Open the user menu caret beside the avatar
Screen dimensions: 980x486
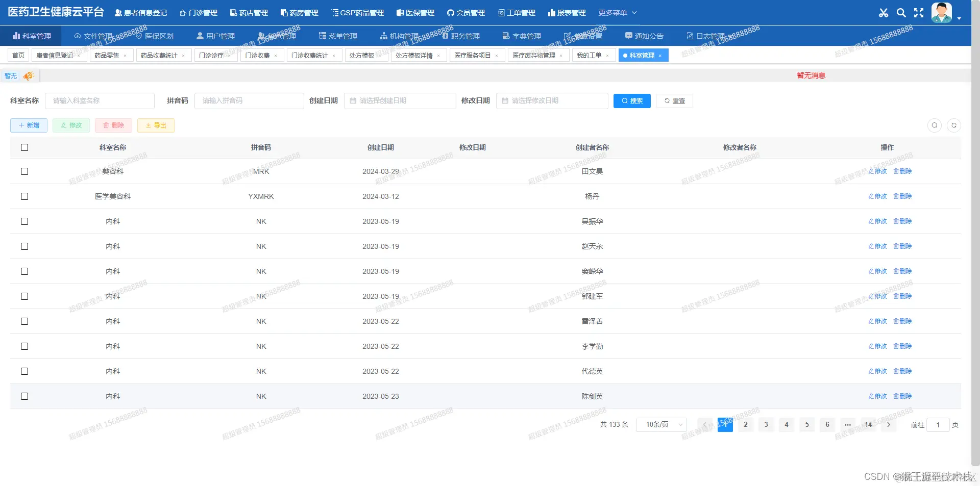click(x=959, y=18)
